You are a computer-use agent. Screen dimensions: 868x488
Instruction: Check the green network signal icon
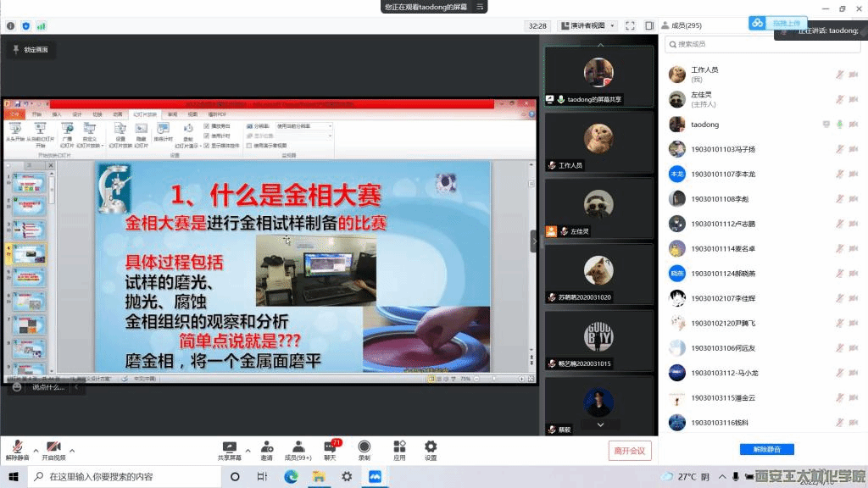(41, 26)
